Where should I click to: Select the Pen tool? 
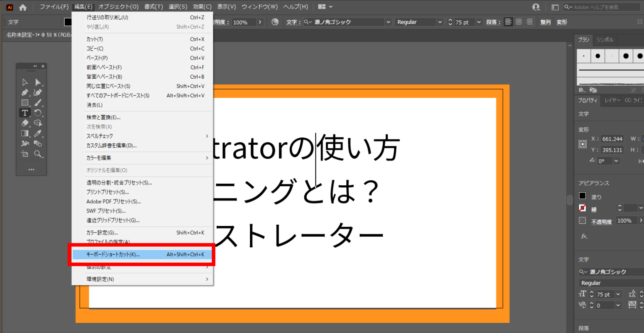[x=25, y=93]
